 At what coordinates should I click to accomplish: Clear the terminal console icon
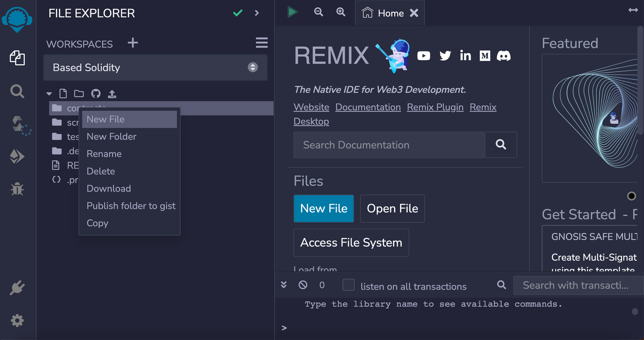303,285
